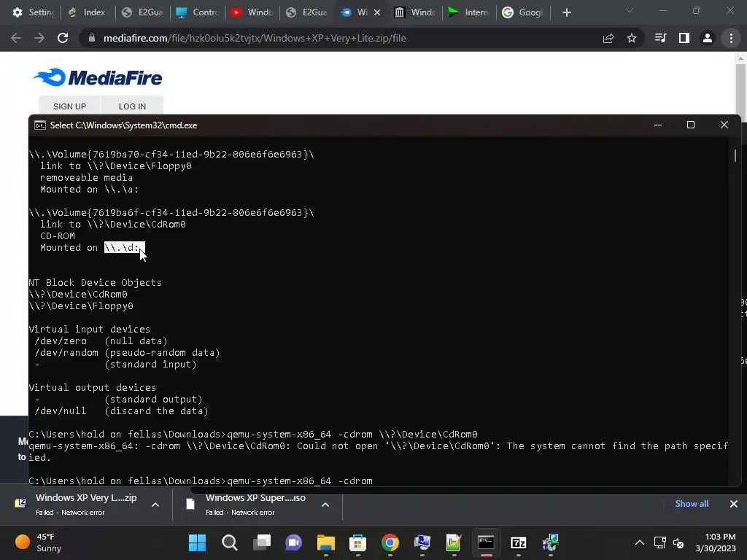
Task: Select the Command Prompt taskbar icon
Action: click(x=486, y=542)
